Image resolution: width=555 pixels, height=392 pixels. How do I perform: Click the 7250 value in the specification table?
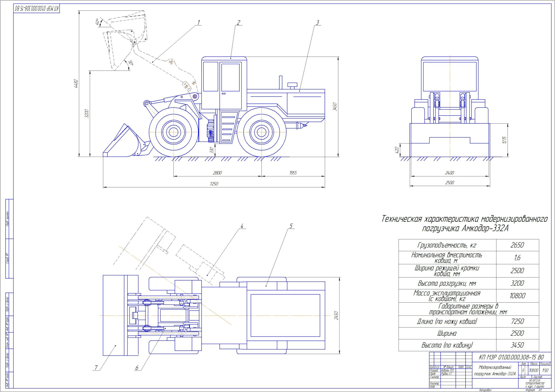517,321
